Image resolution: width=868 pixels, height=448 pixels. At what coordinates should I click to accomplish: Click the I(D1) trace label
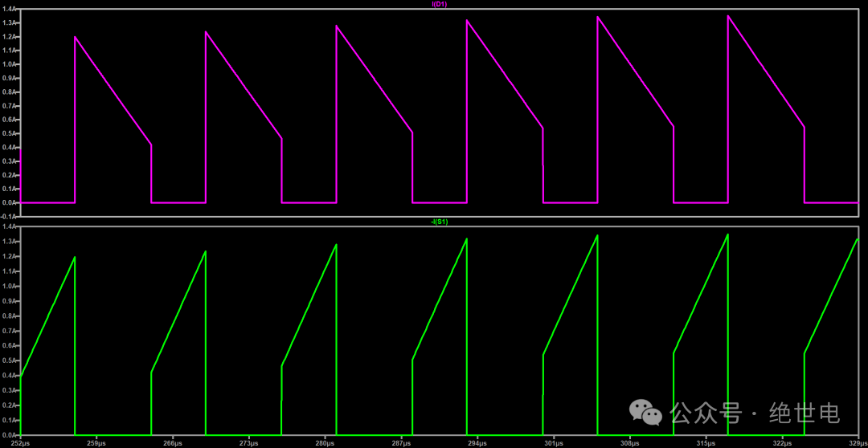click(x=440, y=5)
